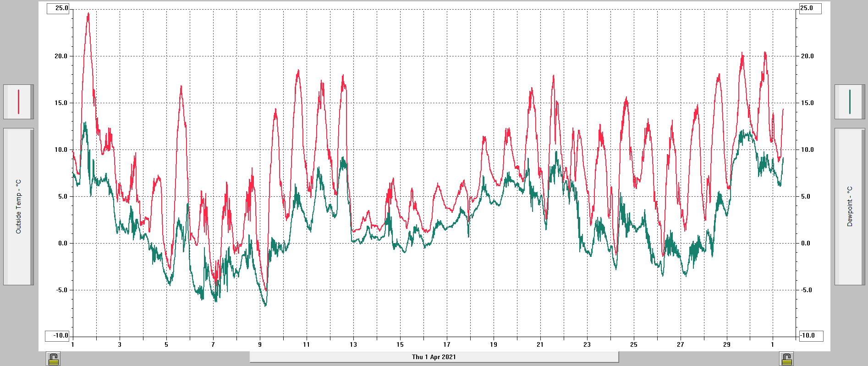Image resolution: width=868 pixels, height=366 pixels.
Task: Click the 0.0 label on right axis
Action: (806, 243)
